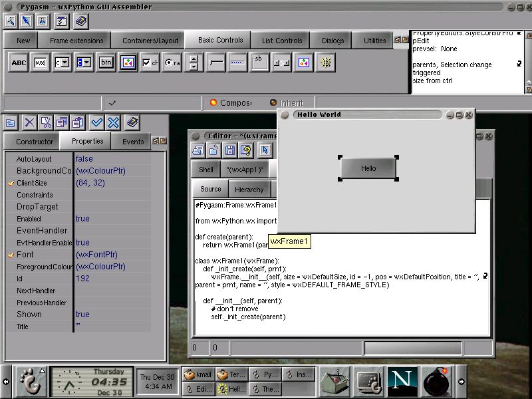Image resolution: width=532 pixels, height=399 pixels.
Task: Select the ABC static text control tool
Action: click(18, 63)
